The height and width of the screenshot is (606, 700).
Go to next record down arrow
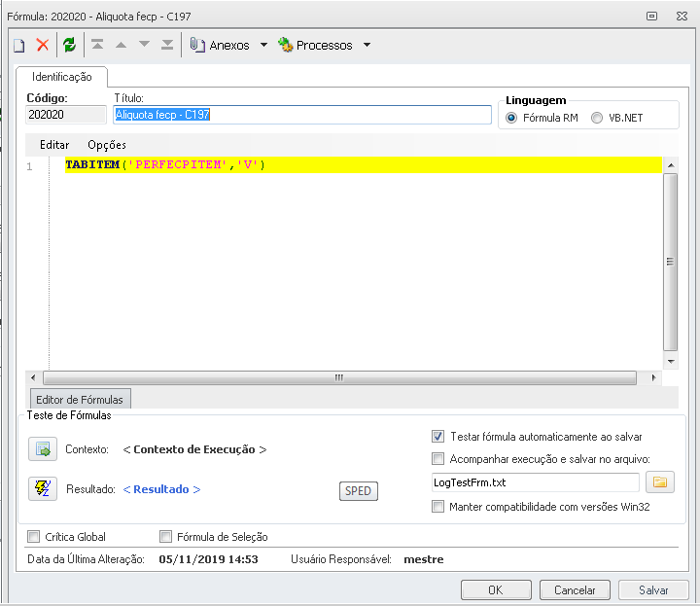pos(144,44)
